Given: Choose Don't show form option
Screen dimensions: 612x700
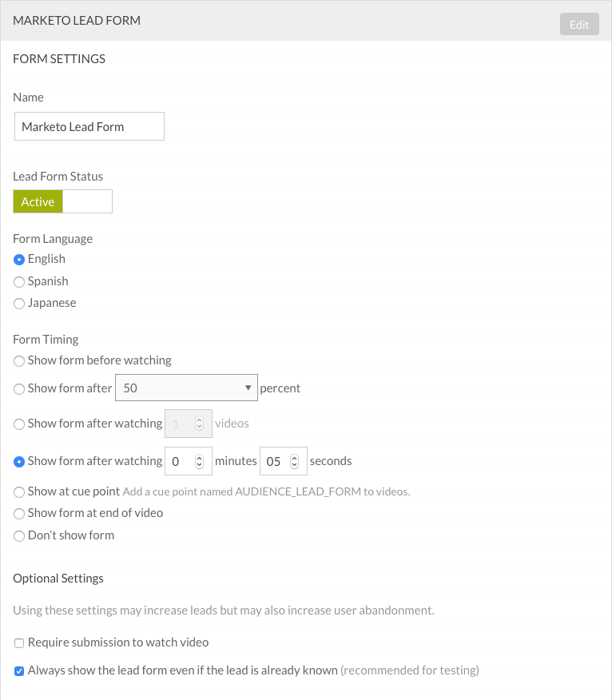Looking at the screenshot, I should pos(19,536).
